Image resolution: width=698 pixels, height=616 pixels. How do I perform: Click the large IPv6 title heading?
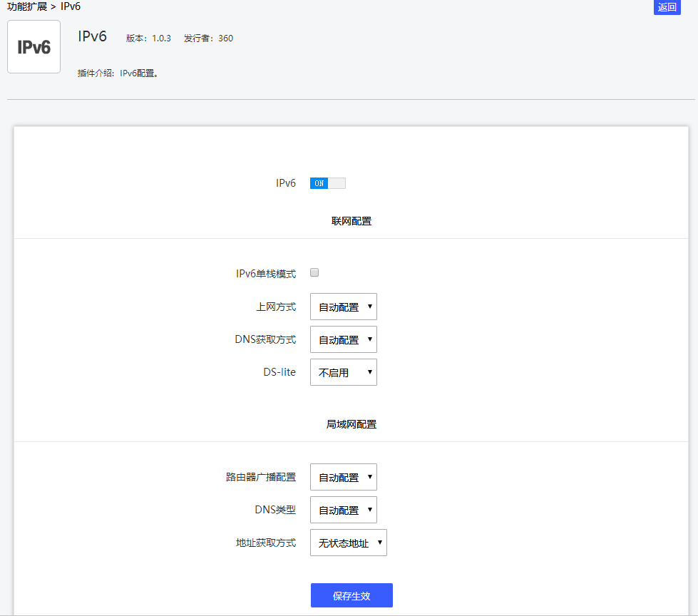coord(93,36)
